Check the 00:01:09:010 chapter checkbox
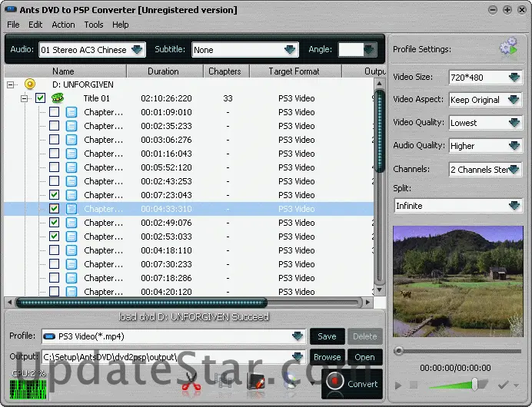532x407 pixels. click(x=54, y=112)
